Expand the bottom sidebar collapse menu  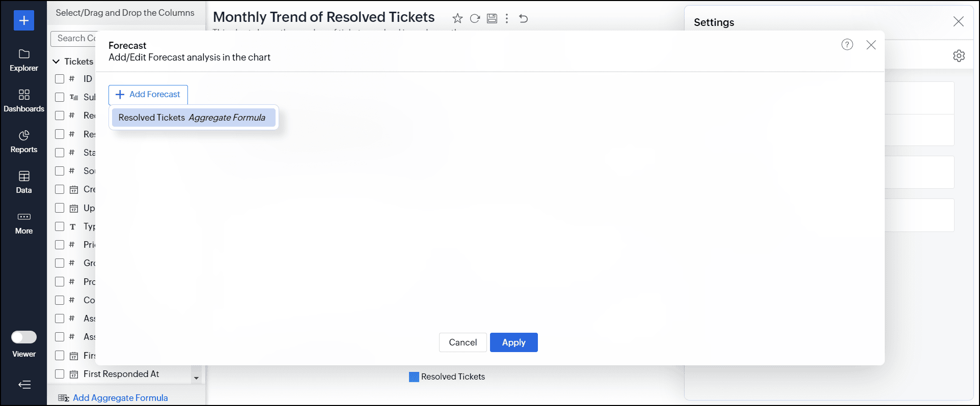[24, 385]
